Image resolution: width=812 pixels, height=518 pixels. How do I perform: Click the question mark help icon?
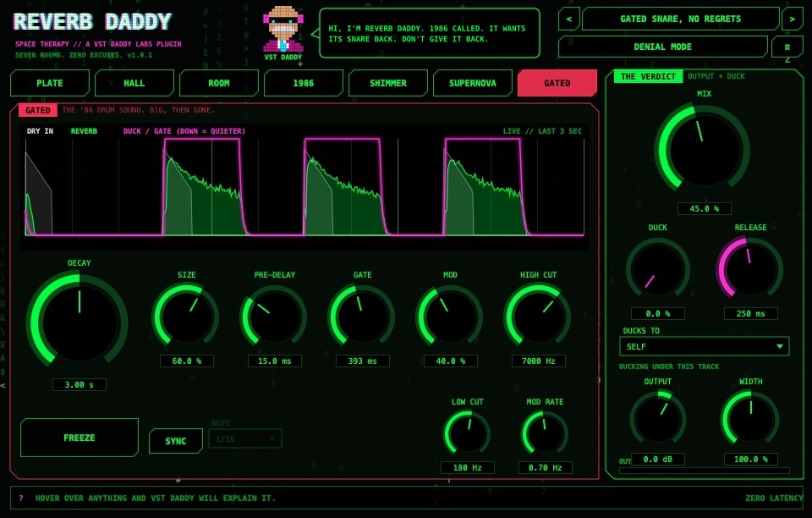(x=21, y=499)
